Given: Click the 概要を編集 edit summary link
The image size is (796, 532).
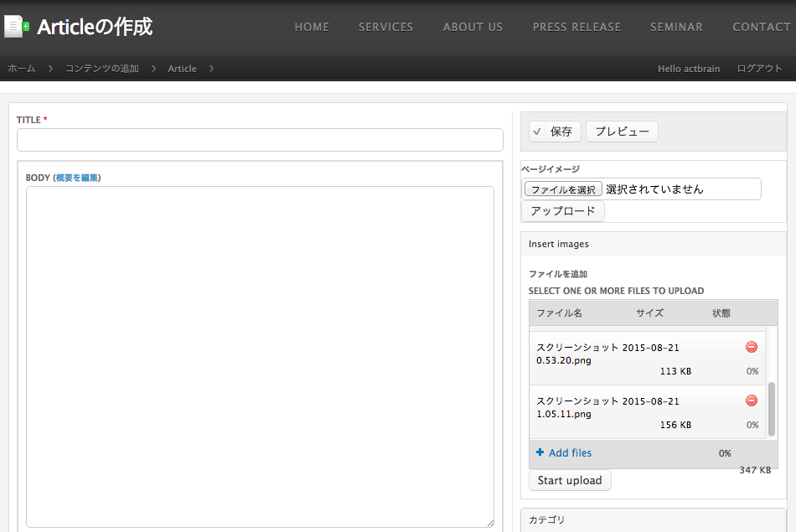Looking at the screenshot, I should [77, 178].
